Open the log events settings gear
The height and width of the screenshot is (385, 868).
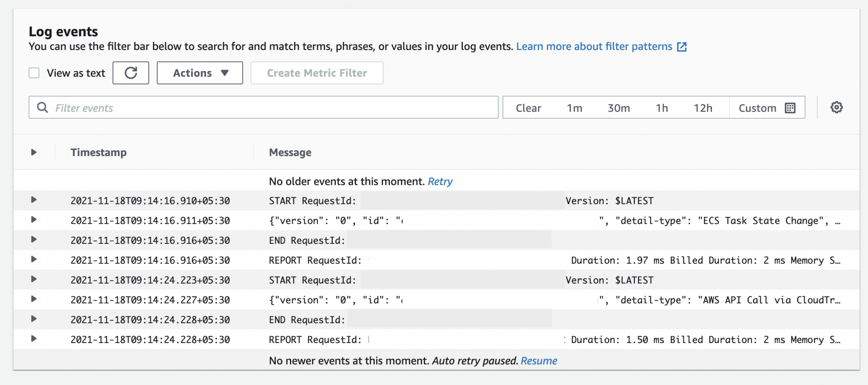[x=837, y=107]
